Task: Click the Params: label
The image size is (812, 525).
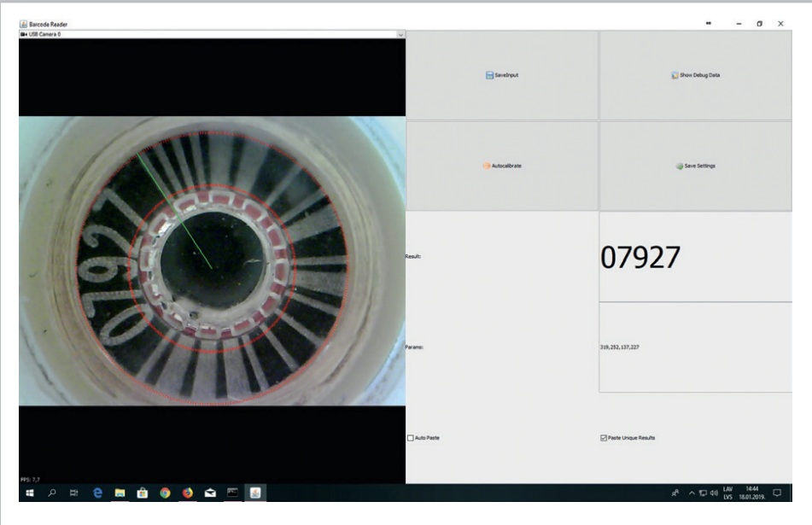Action: click(414, 347)
